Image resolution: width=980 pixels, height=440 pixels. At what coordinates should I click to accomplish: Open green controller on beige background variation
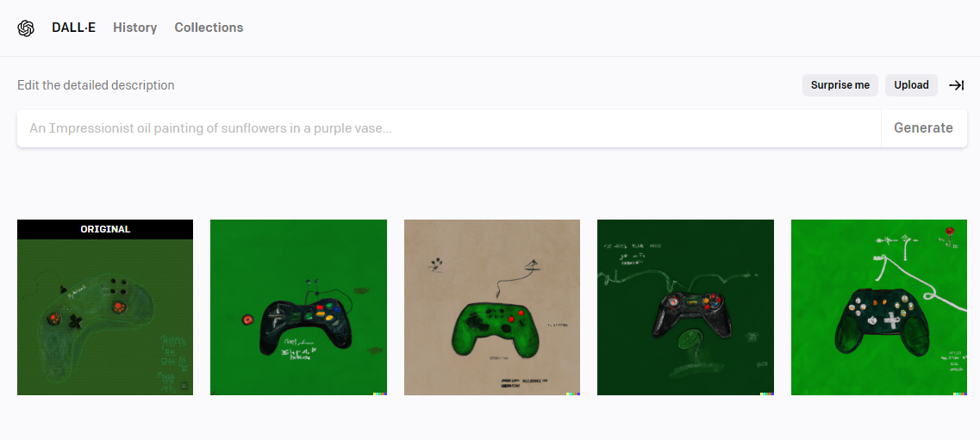[492, 307]
